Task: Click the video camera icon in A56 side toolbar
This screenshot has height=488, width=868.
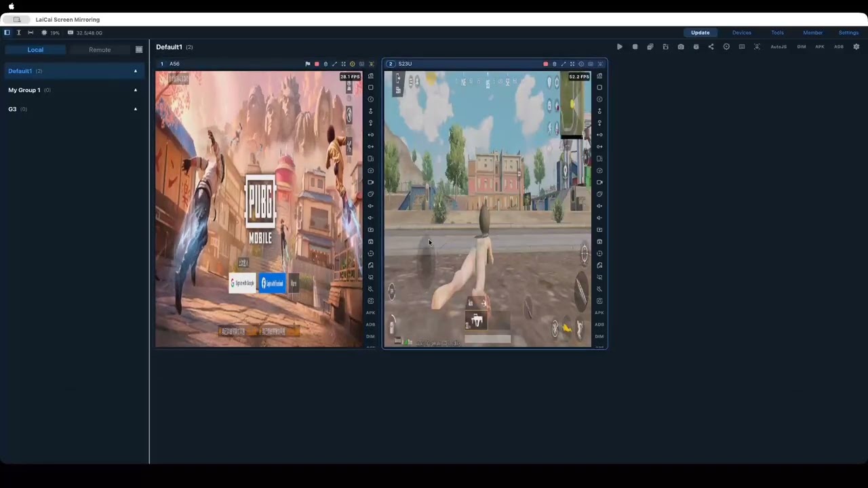Action: coord(370,182)
